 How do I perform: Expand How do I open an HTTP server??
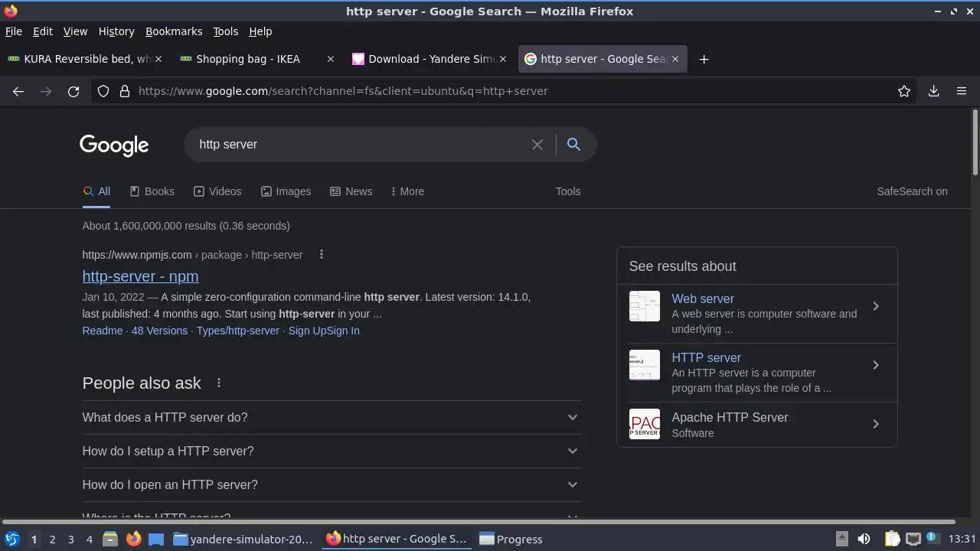[x=332, y=484]
